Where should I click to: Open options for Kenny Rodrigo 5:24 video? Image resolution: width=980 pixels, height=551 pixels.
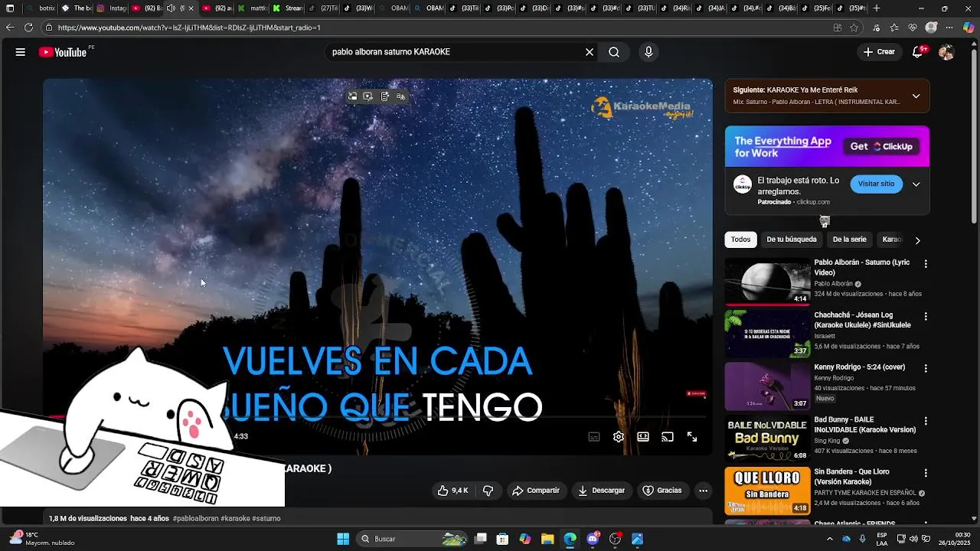click(x=925, y=368)
